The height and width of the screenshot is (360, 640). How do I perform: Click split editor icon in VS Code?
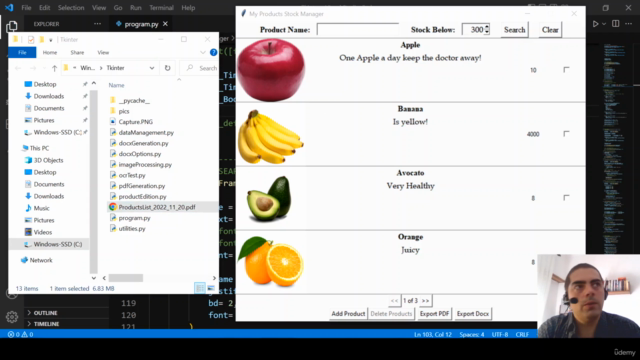616,24
